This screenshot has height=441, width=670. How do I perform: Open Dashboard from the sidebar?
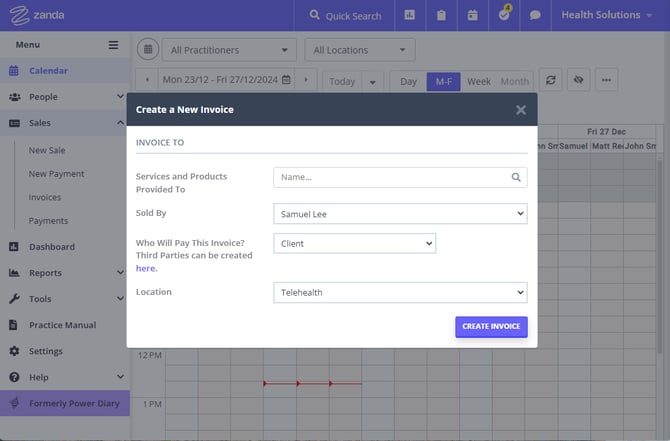(52, 247)
